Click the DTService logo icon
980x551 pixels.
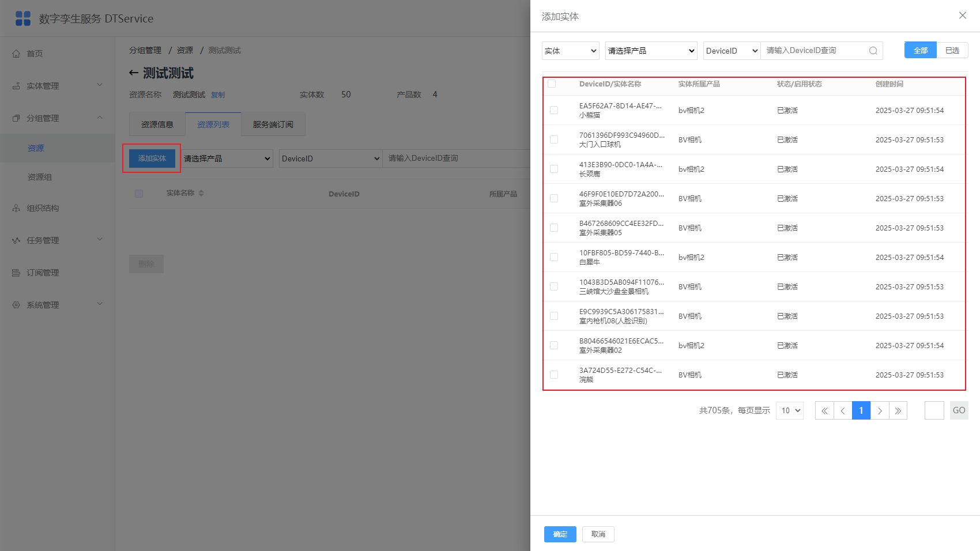click(x=23, y=18)
